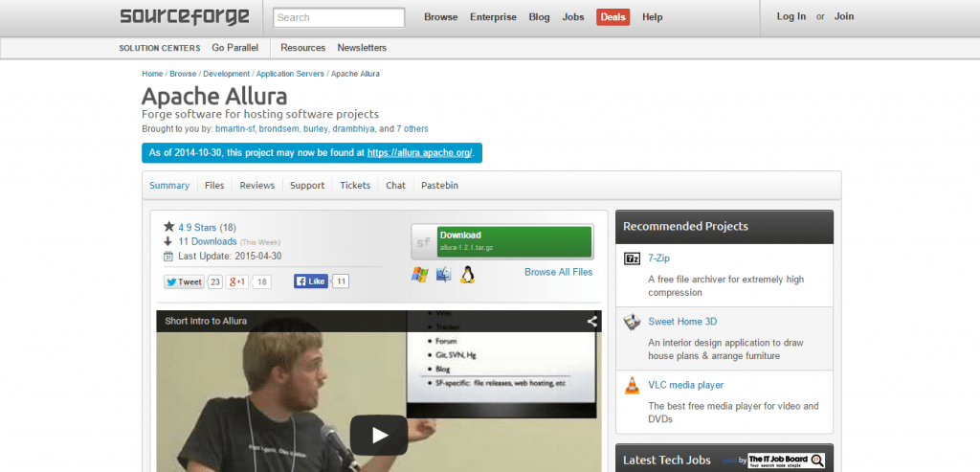Open the Resources link
Image resolution: width=980 pixels, height=472 pixels.
pyautogui.click(x=302, y=48)
